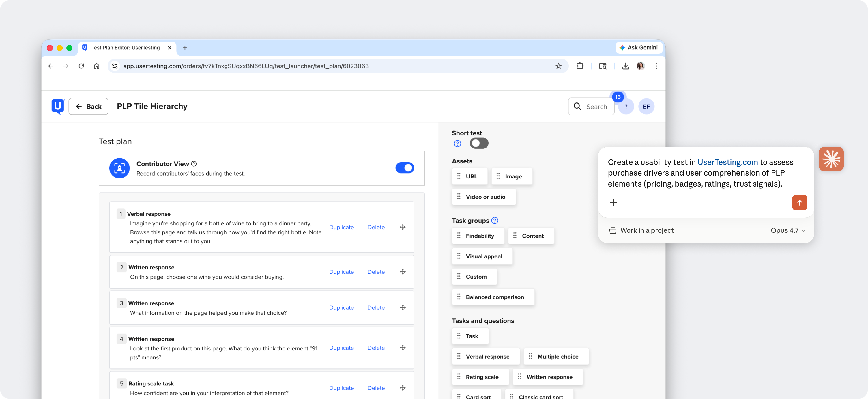The height and width of the screenshot is (399, 868).
Task: Click the Search field
Action: click(x=591, y=107)
